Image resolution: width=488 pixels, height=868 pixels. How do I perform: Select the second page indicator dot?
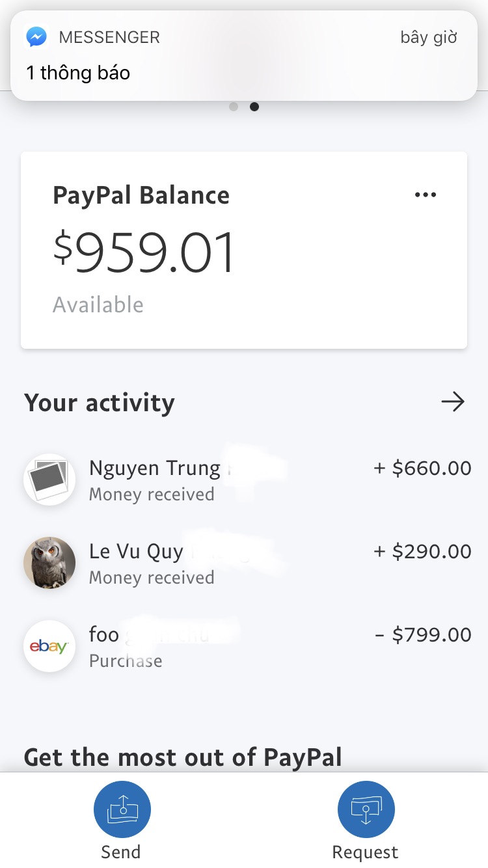254,107
